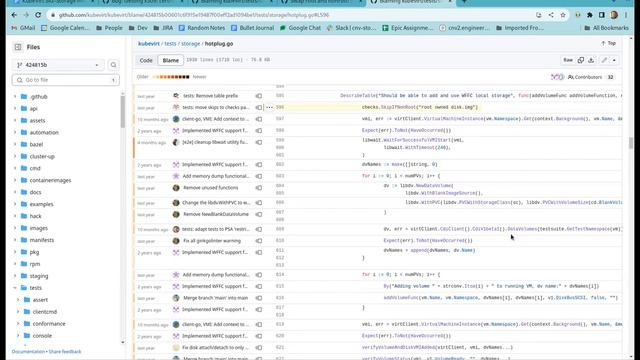Open the Chrome extensions puzzle icon
640x360 pixels.
(589, 15)
